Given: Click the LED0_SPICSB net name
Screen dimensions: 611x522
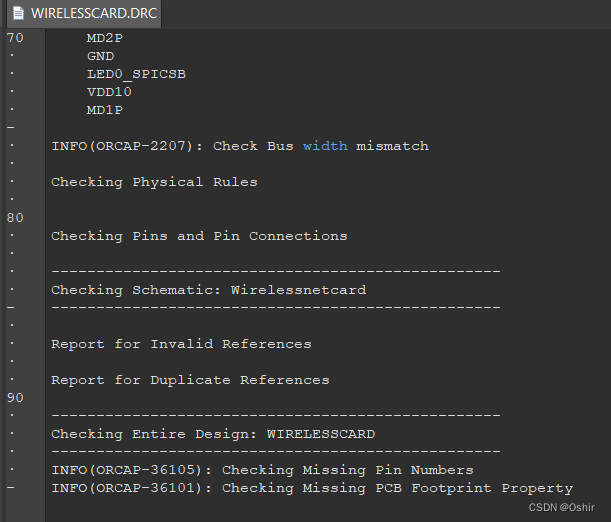Looking at the screenshot, I should [136, 74].
